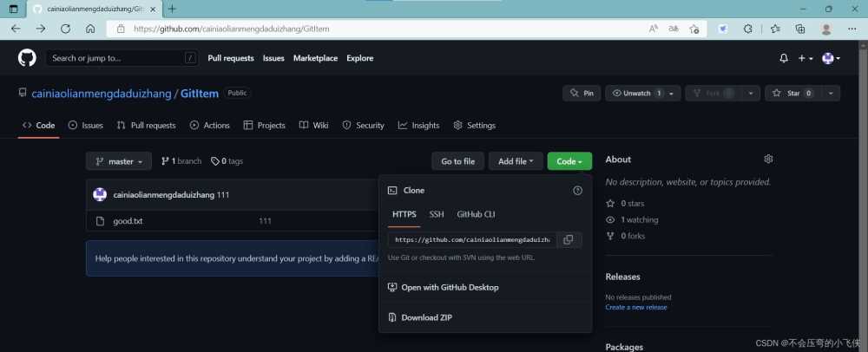Click Create a new release link
Image resolution: width=868 pixels, height=352 pixels.
636,307
